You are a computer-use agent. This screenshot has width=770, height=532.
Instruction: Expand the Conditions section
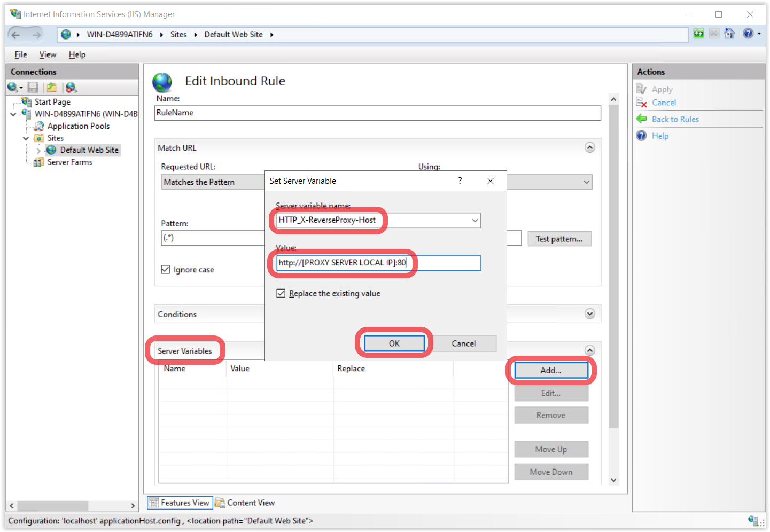(589, 314)
